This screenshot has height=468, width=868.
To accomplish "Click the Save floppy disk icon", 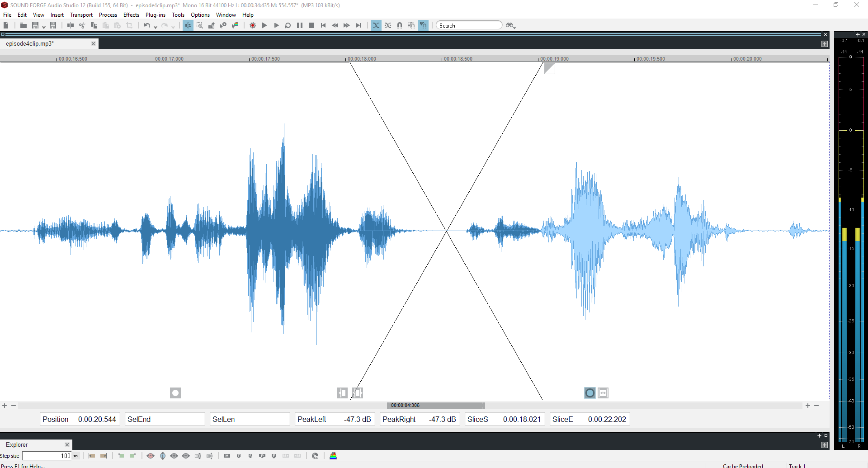I will click(35, 25).
